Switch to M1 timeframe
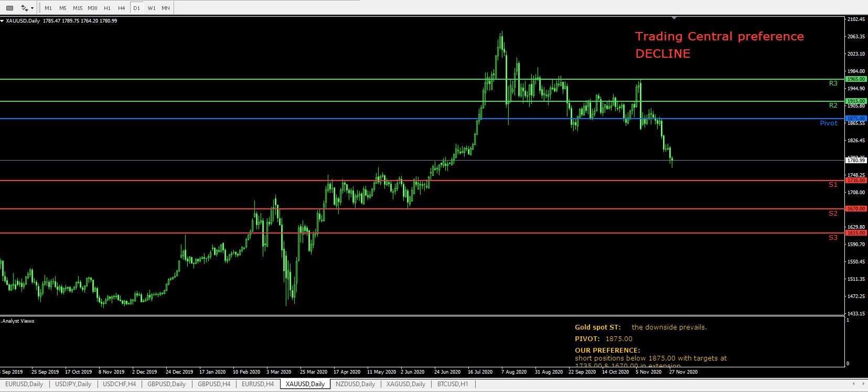The image size is (868, 392). [x=48, y=8]
